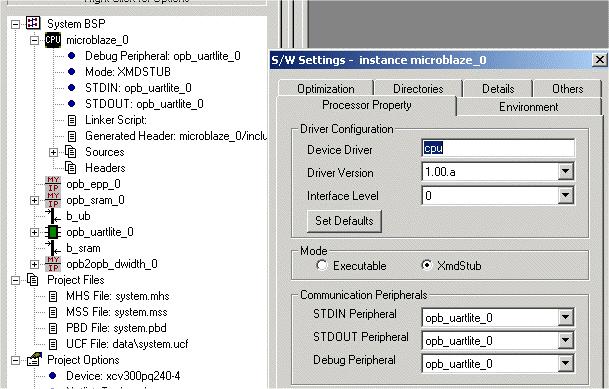Select the Linker Script: tree entry
Viewport: 609px width, 389px height.
[x=116, y=120]
